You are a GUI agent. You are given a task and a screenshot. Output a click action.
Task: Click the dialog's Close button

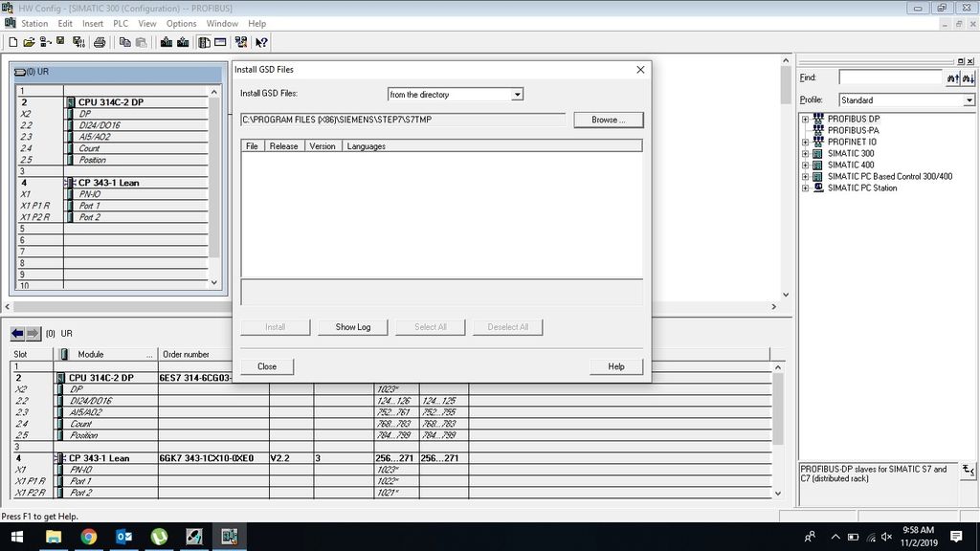[x=267, y=366]
